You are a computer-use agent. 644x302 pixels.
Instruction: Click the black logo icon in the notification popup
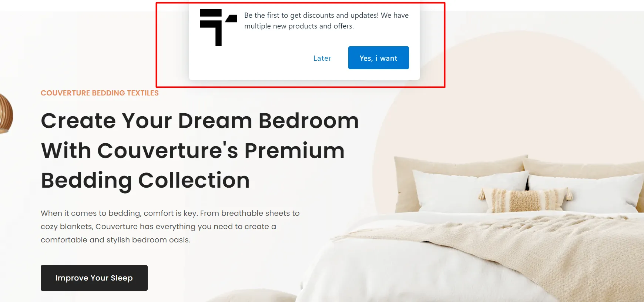click(218, 28)
